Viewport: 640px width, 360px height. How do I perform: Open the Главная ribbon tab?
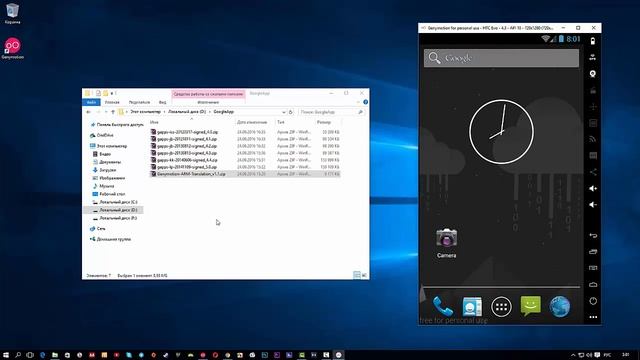click(112, 102)
